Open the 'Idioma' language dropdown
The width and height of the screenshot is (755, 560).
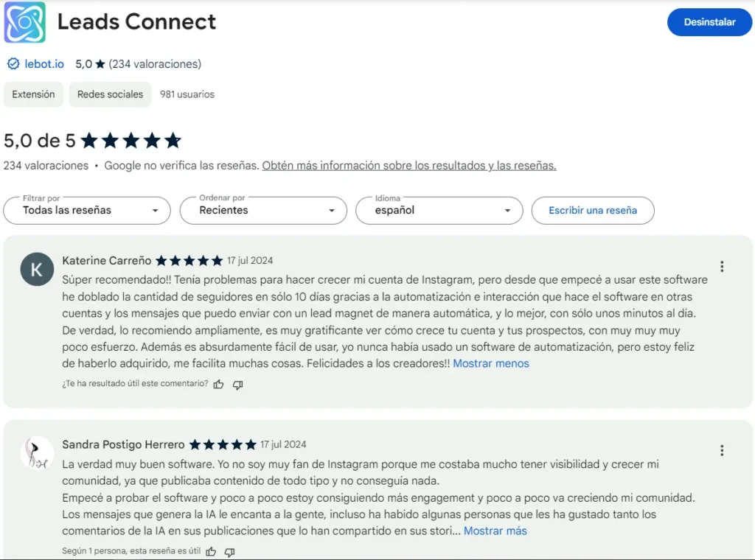point(439,210)
